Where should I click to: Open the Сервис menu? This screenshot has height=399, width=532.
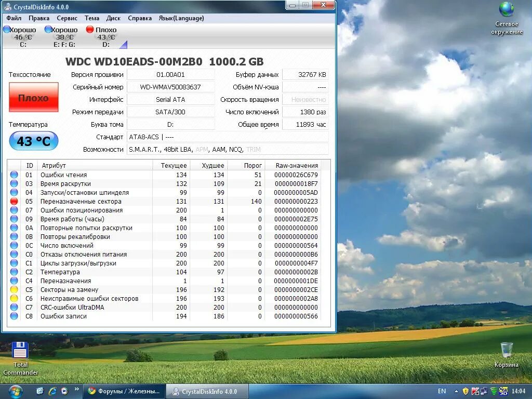(67, 18)
